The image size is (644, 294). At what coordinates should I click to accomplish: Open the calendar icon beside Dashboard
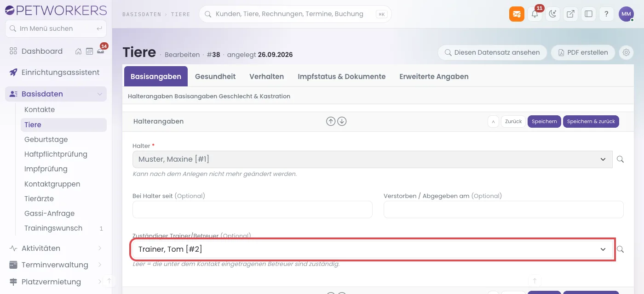pyautogui.click(x=89, y=51)
